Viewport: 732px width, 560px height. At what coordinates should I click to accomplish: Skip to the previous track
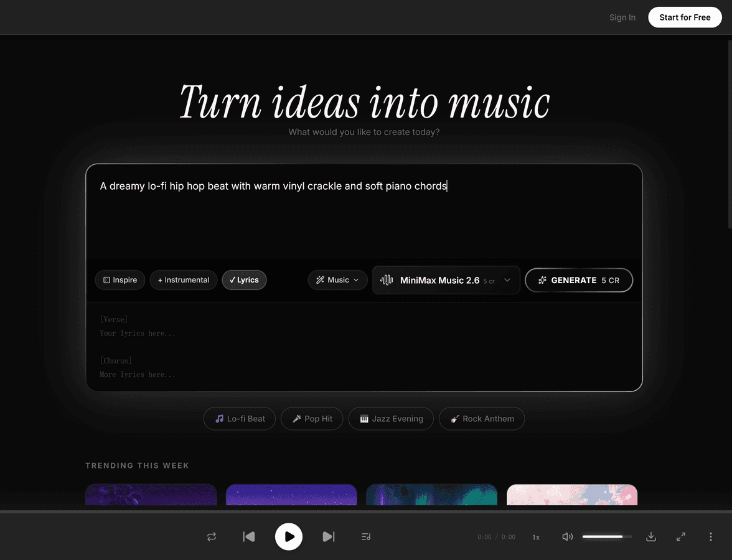[x=249, y=536]
